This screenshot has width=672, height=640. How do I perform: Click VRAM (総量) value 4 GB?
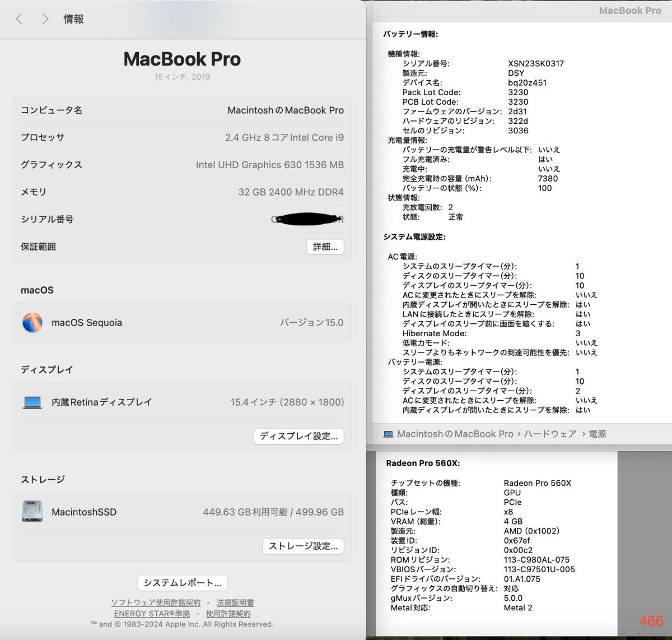pyautogui.click(x=514, y=521)
